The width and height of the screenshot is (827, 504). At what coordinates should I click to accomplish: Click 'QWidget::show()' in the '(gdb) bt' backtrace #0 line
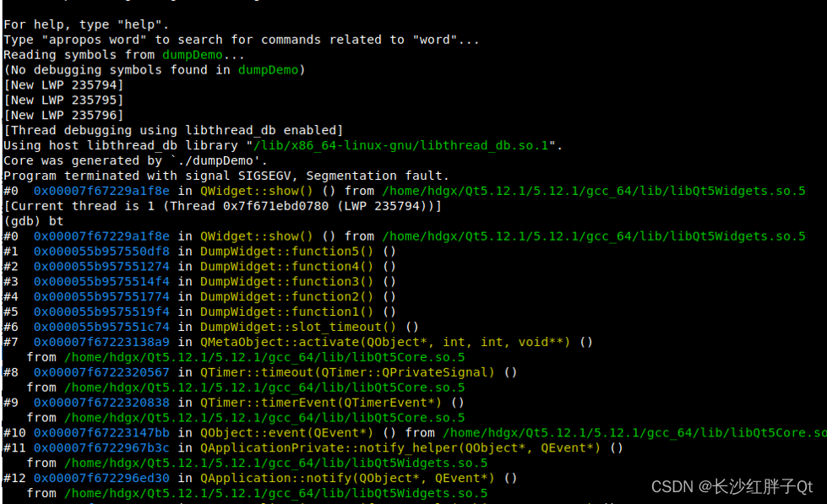pos(256,236)
